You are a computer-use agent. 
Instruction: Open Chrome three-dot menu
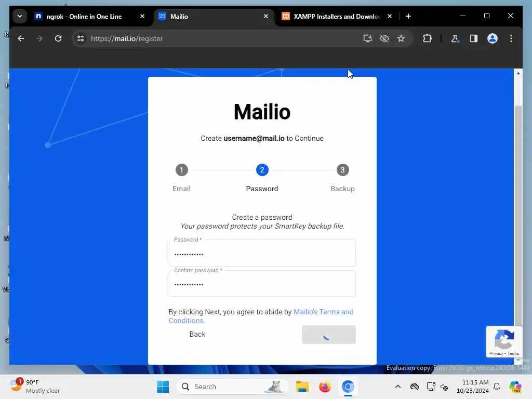click(511, 38)
